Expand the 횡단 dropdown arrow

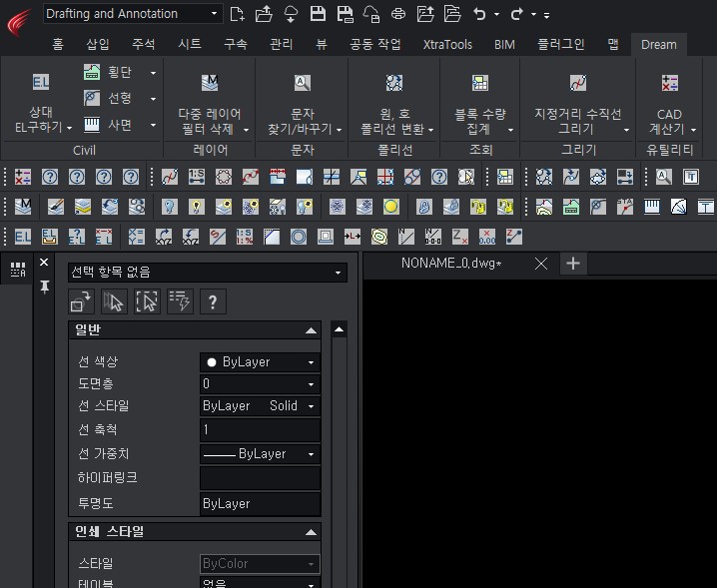[x=153, y=72]
